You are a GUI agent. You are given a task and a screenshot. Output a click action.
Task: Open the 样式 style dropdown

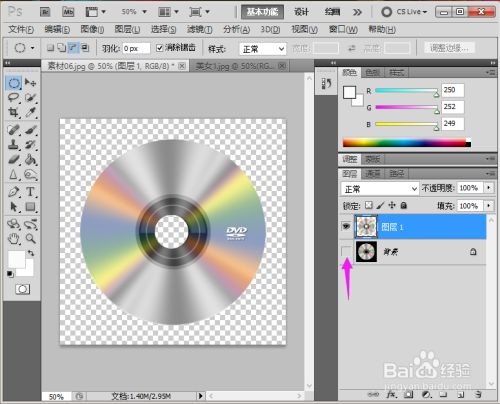[x=263, y=49]
